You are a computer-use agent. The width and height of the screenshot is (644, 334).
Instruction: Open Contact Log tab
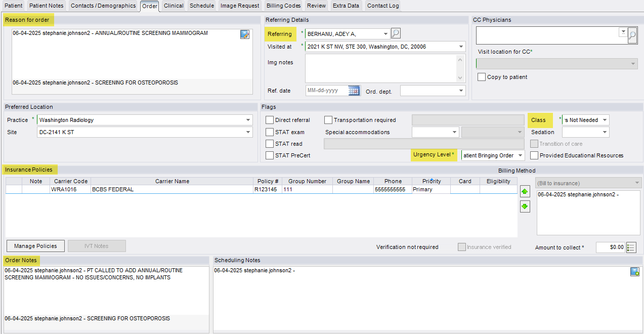click(383, 6)
